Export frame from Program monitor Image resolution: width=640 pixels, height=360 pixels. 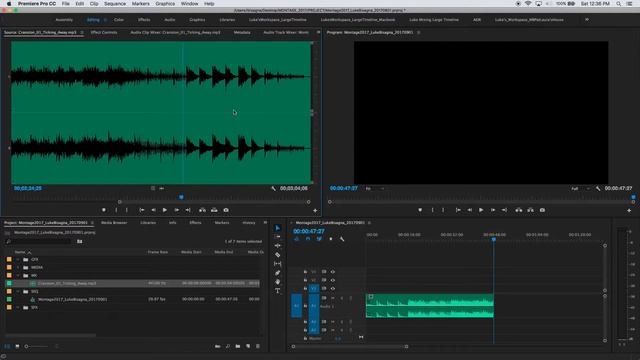point(542,210)
